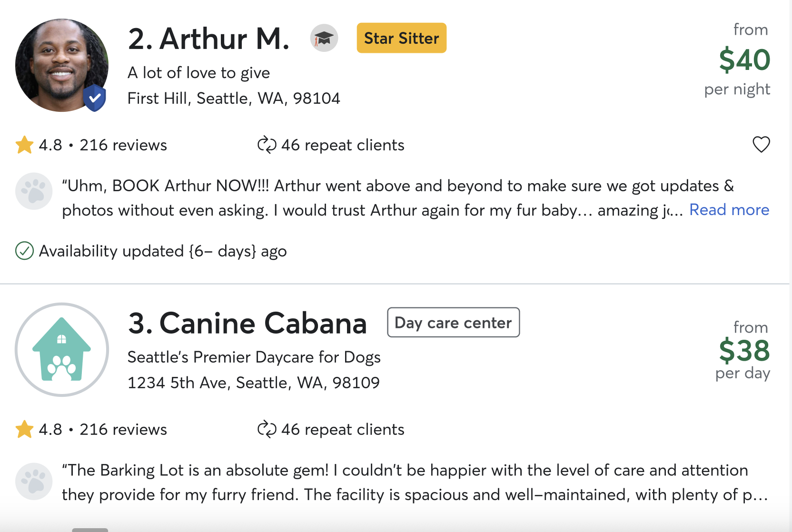Click Canine Cabana's repeat clients icon
The width and height of the screenshot is (792, 532).
click(267, 429)
